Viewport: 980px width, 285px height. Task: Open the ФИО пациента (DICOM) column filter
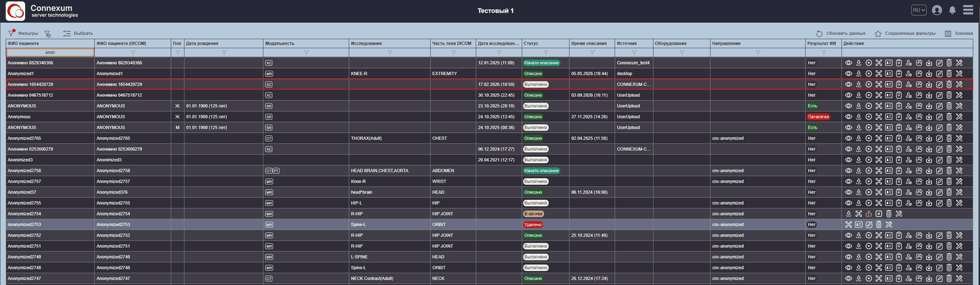[133, 53]
